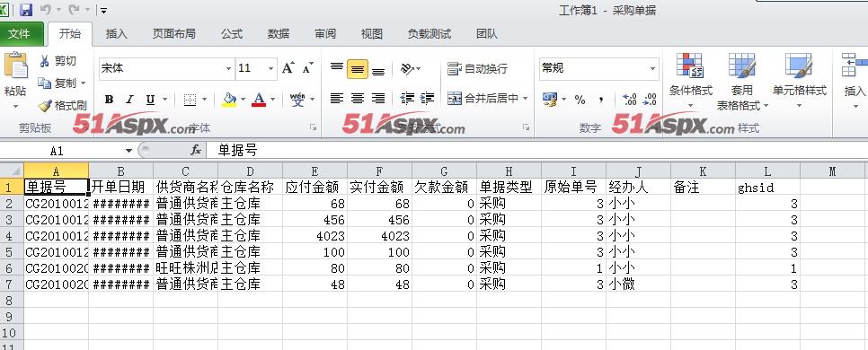Select the Format Painter (格式刷) brush
The image size is (868, 350).
click(x=62, y=105)
